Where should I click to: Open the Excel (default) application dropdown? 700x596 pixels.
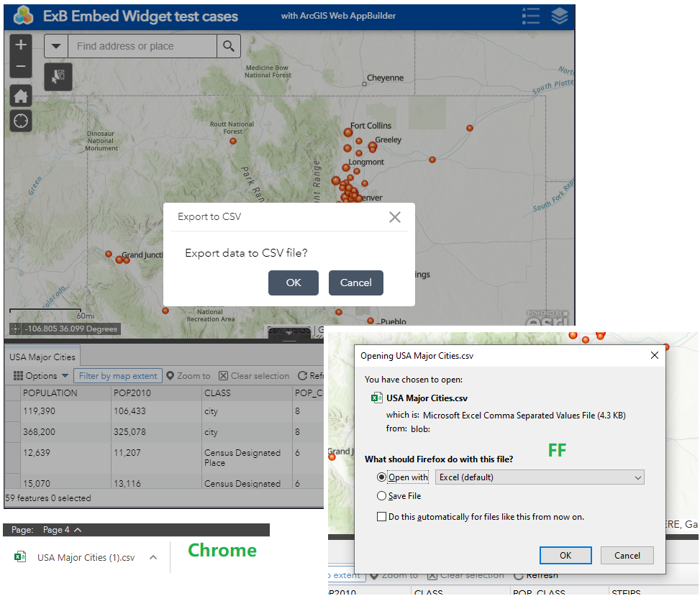[540, 477]
